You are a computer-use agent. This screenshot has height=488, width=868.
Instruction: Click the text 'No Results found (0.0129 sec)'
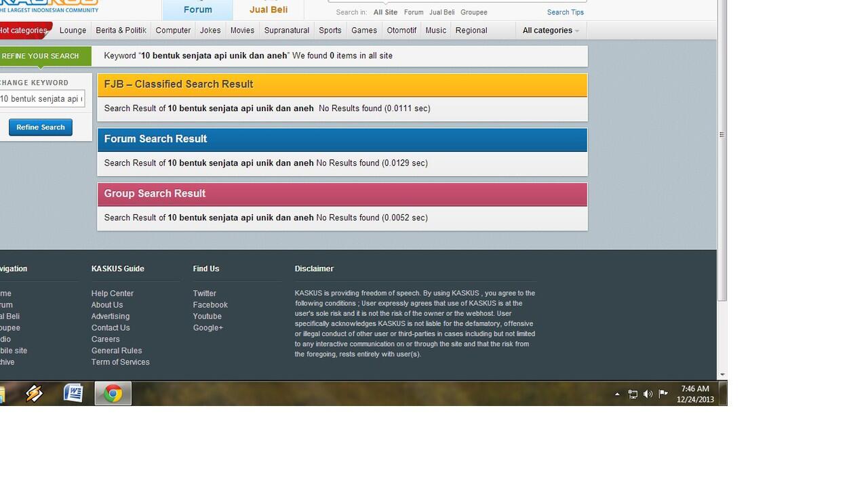click(x=372, y=163)
